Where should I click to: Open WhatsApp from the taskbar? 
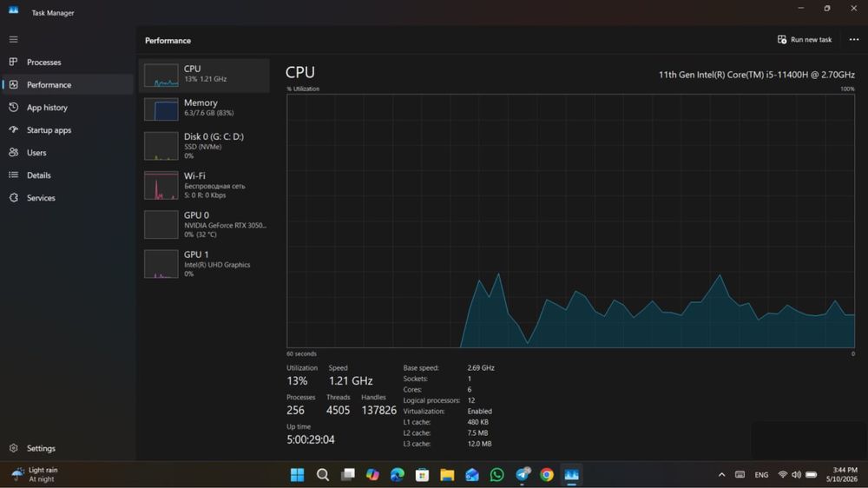497,475
